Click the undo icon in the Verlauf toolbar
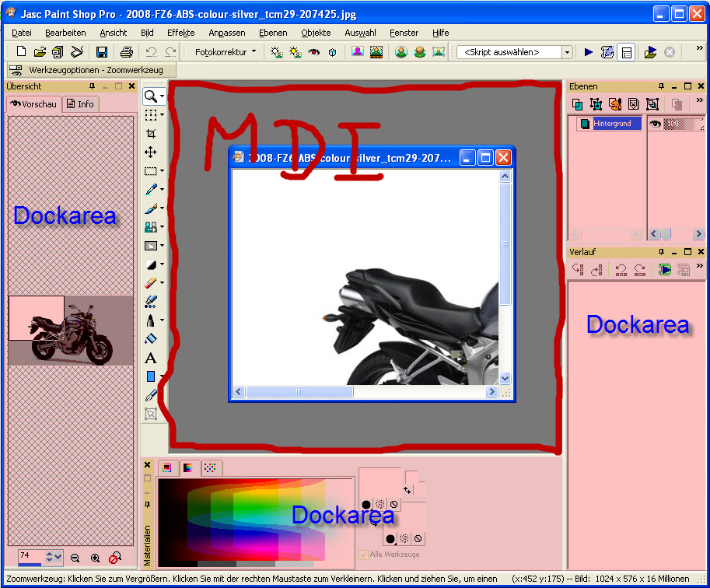The width and height of the screenshot is (710, 588). click(621, 270)
